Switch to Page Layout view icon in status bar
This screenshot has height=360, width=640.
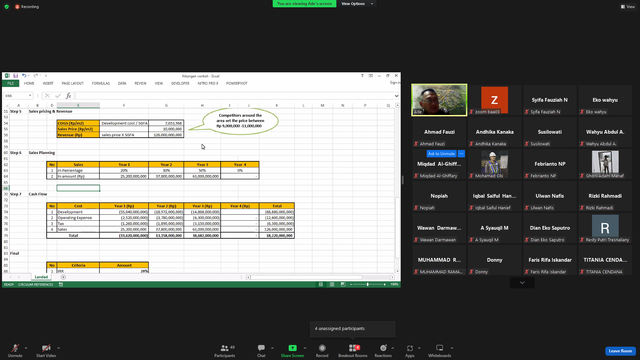[332, 284]
